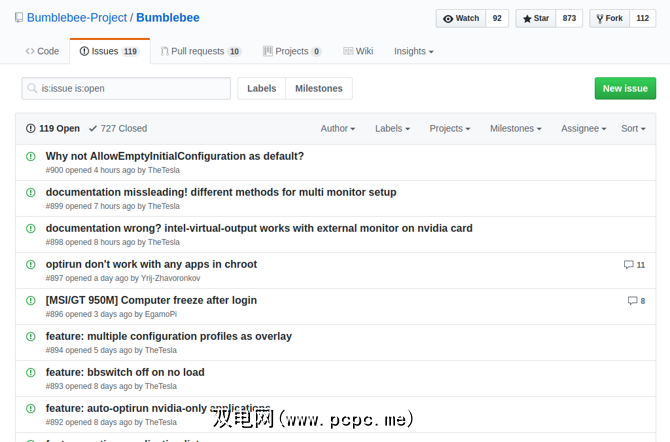Click the open-issue icon beside issue #894
670x442 pixels.
(31, 337)
